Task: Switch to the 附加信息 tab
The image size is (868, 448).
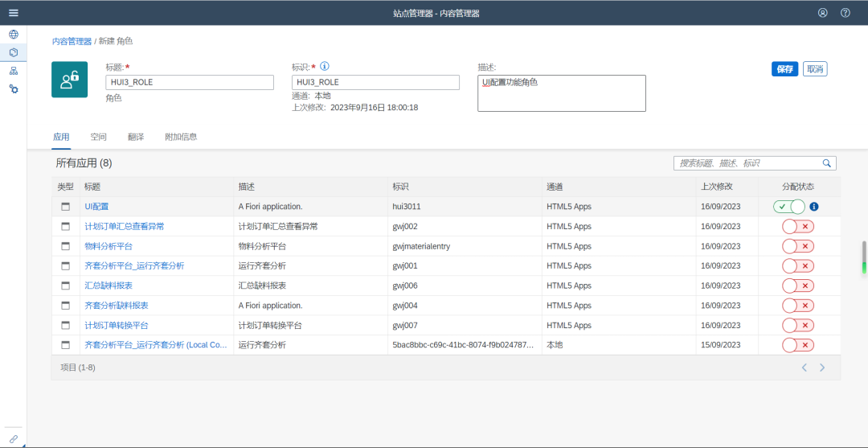Action: tap(181, 137)
